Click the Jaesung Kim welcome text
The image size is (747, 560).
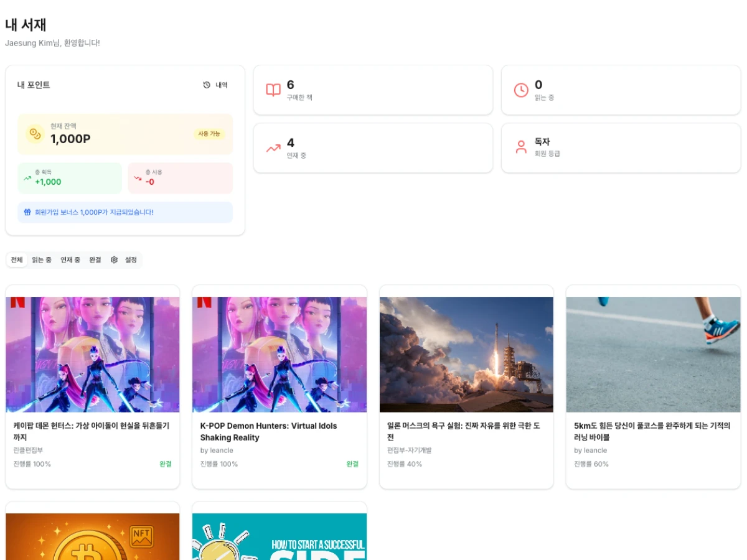click(52, 43)
